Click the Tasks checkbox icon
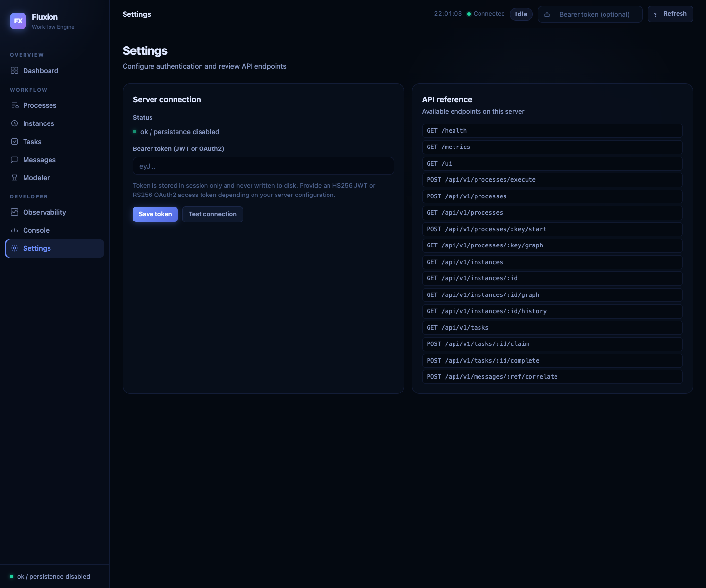This screenshot has height=588, width=706. (14, 142)
